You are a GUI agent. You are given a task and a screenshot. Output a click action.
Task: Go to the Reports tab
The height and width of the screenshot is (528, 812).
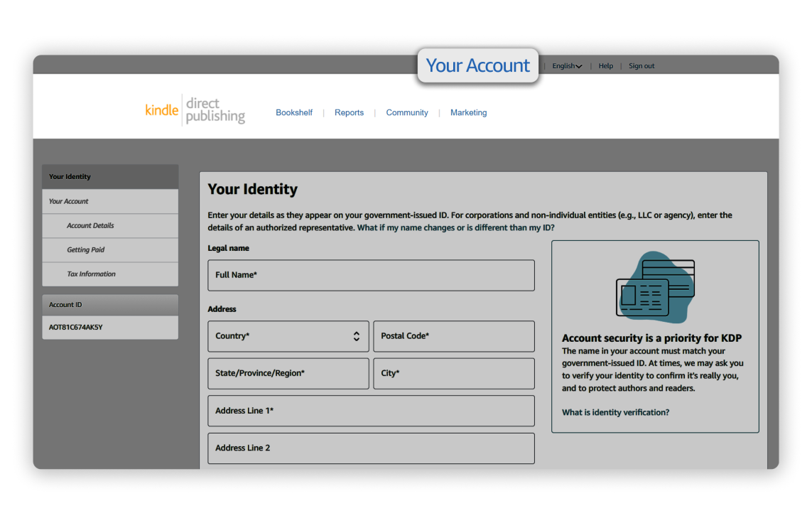349,112
